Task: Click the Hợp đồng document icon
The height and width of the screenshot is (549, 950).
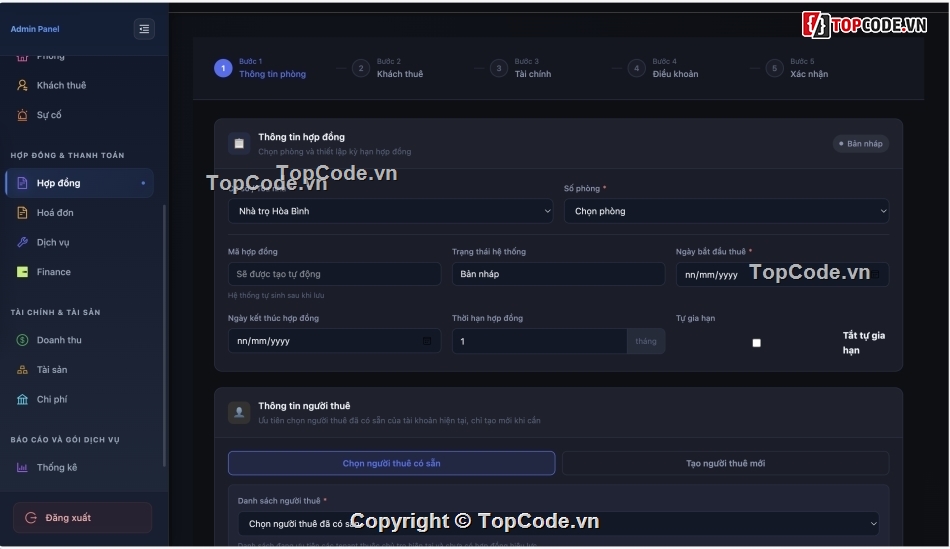Action: tap(22, 183)
